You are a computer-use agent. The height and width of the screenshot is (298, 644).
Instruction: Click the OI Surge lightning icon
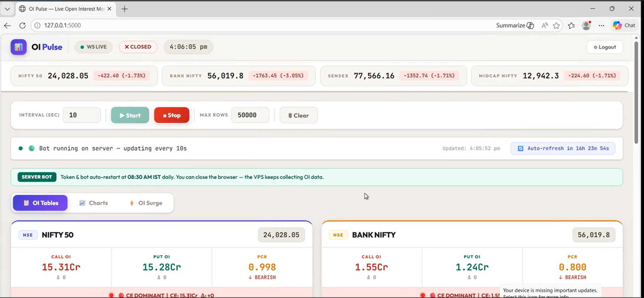[x=131, y=203]
